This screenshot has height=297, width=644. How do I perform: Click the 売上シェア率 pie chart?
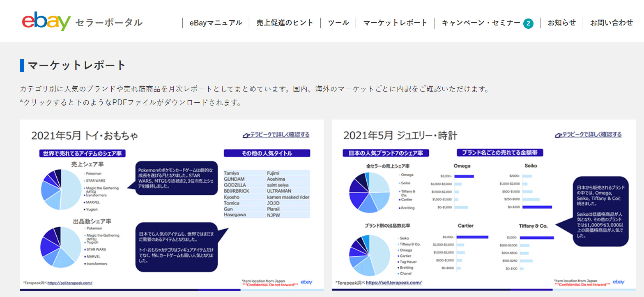(61, 189)
